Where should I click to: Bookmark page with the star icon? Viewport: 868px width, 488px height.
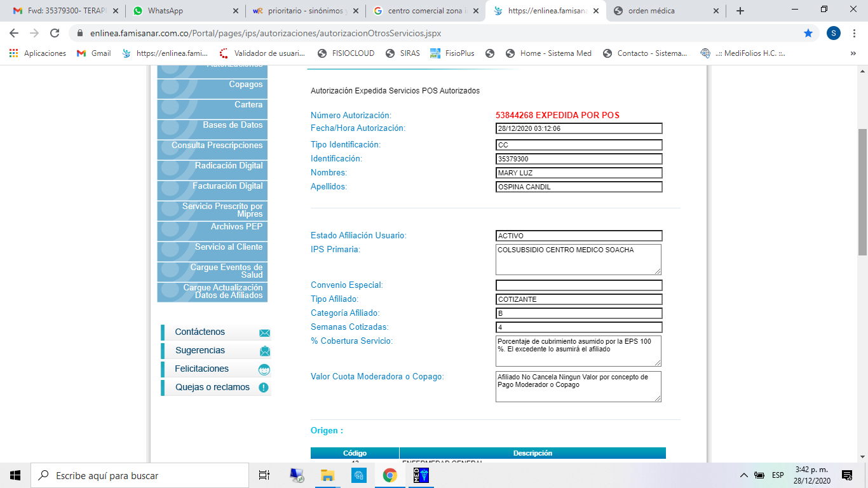tap(808, 33)
